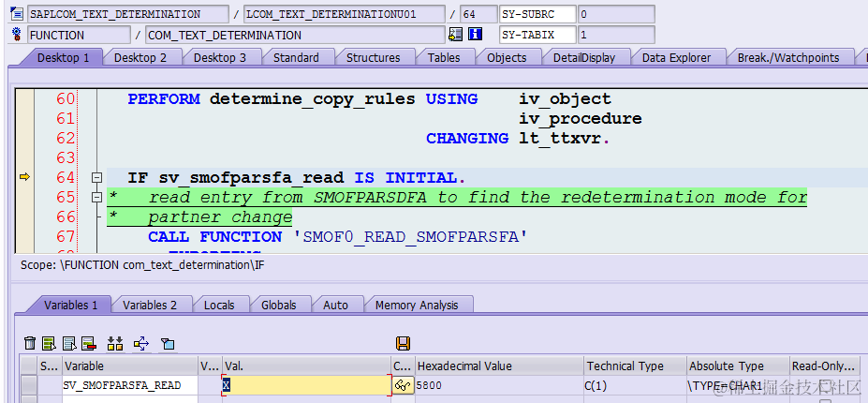The width and height of the screenshot is (868, 403).
Task: Click the SY-SUBRC value field
Action: point(616,14)
